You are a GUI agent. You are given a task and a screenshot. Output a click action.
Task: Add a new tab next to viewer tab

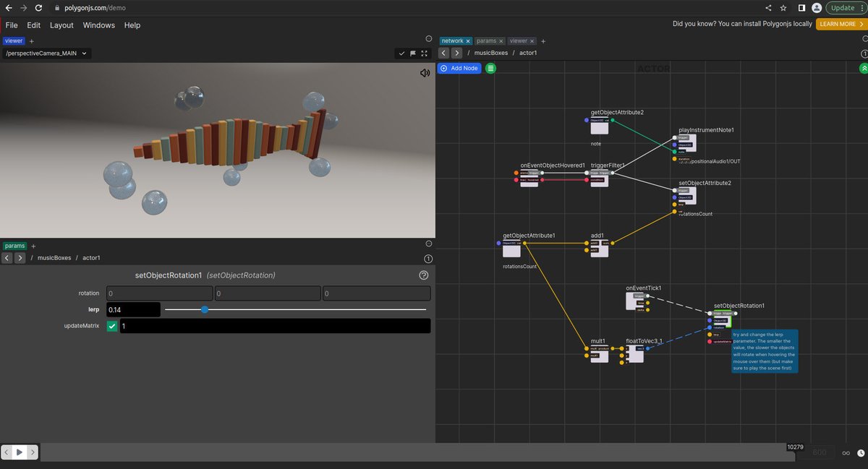[x=31, y=41]
